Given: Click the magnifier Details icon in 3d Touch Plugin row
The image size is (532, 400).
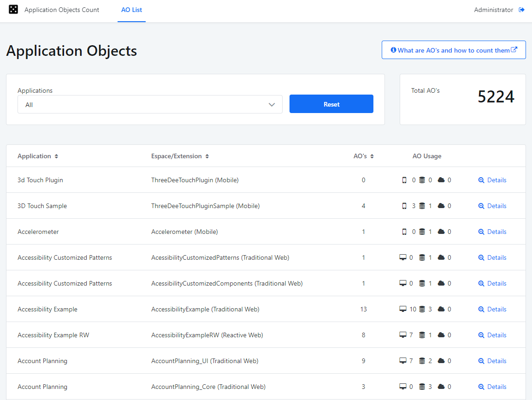Looking at the screenshot, I should click(x=481, y=180).
